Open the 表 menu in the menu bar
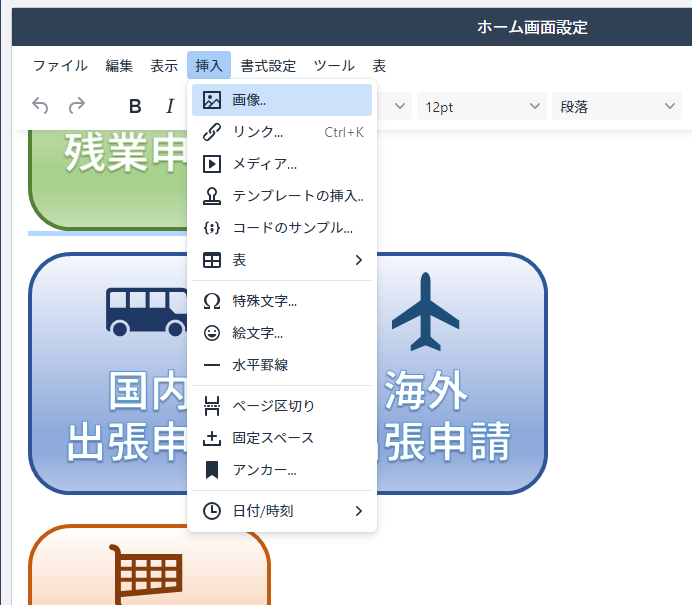Screen dimensions: 692x605 pyautogui.click(x=379, y=66)
